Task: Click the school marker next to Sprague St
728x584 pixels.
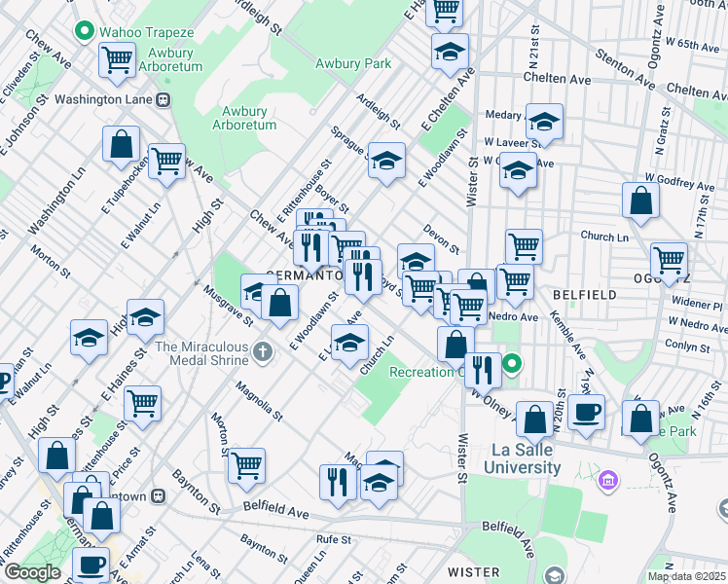Action: (x=386, y=162)
